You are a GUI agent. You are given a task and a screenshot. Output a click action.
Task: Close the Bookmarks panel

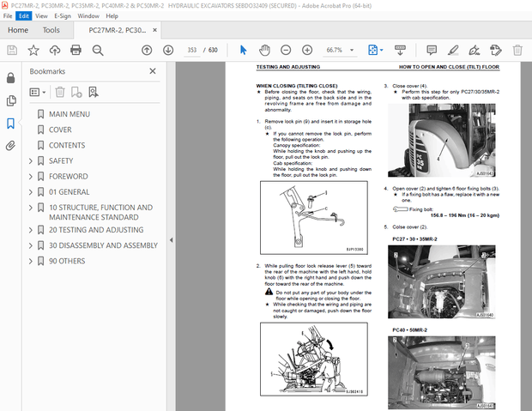[x=153, y=71]
